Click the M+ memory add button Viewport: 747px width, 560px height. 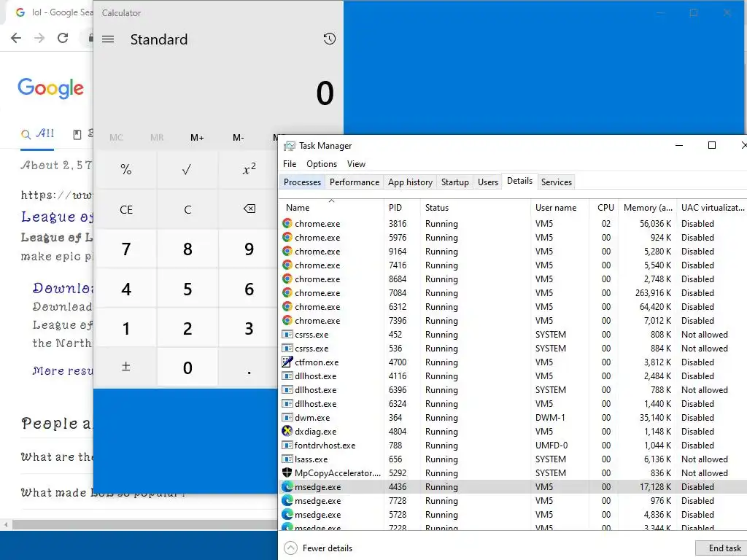click(197, 138)
